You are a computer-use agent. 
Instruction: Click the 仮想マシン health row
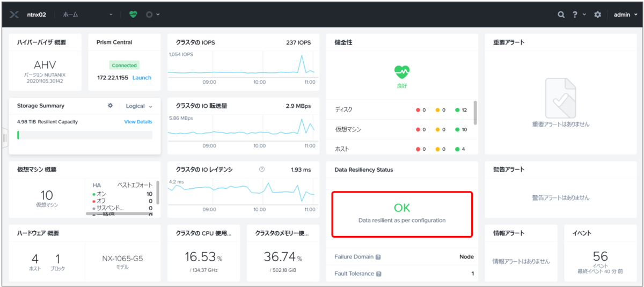pos(399,129)
